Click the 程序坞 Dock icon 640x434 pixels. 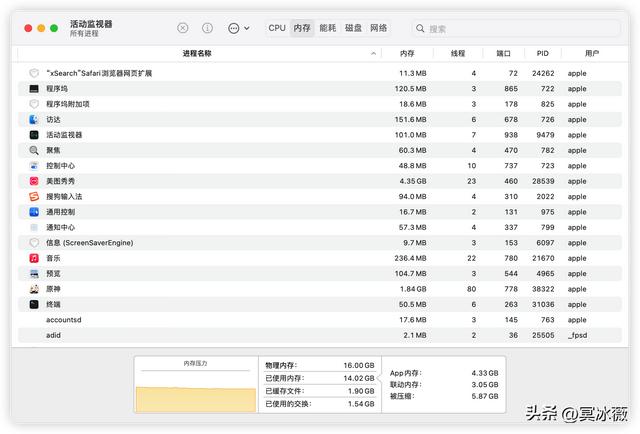tap(34, 89)
